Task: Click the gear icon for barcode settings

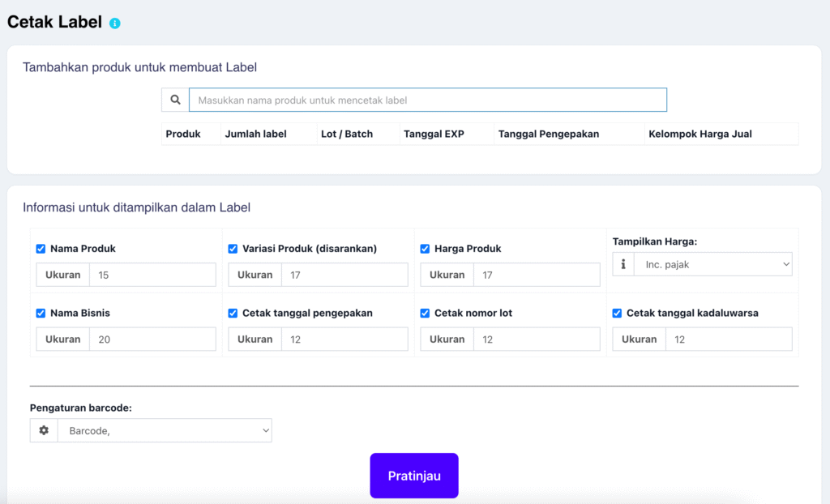Action: [x=44, y=431]
